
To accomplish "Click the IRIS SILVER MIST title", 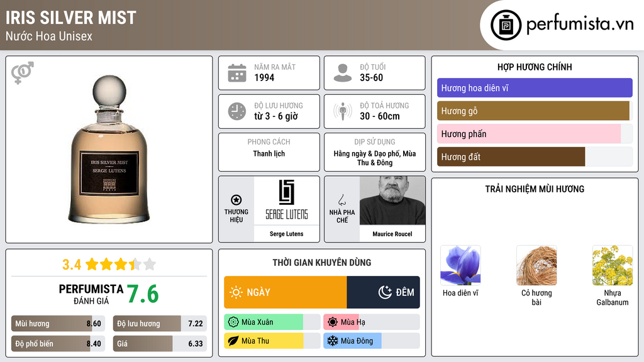I will (x=70, y=18).
